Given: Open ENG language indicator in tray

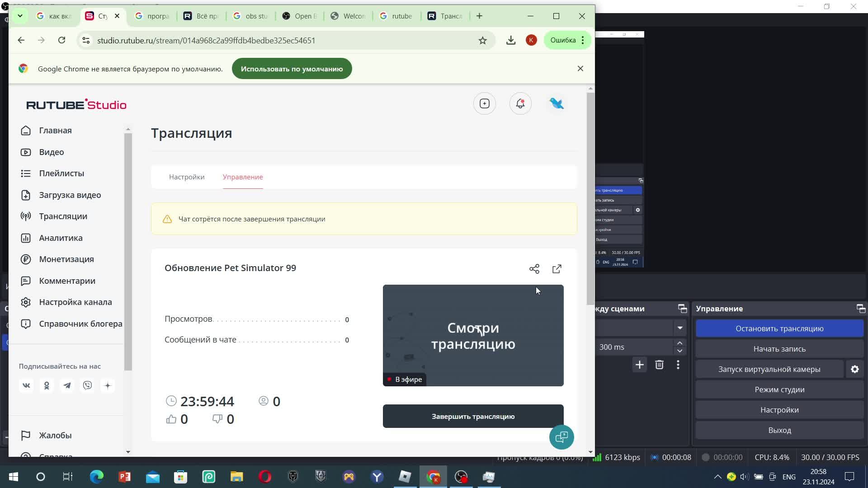Looking at the screenshot, I should (x=789, y=477).
